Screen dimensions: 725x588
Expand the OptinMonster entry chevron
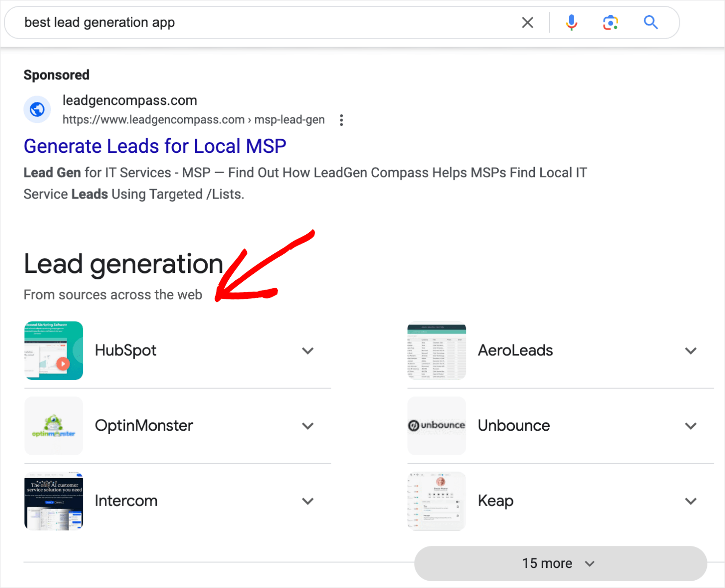tap(308, 426)
